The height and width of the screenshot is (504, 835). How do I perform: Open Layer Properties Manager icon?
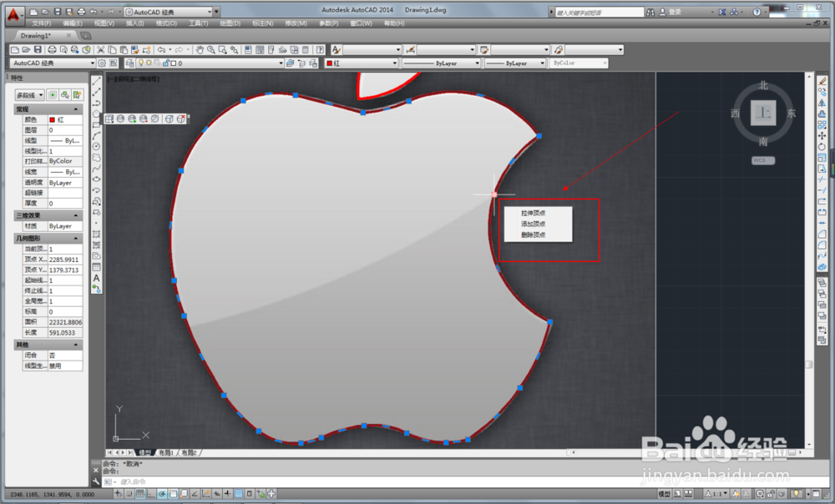click(130, 63)
